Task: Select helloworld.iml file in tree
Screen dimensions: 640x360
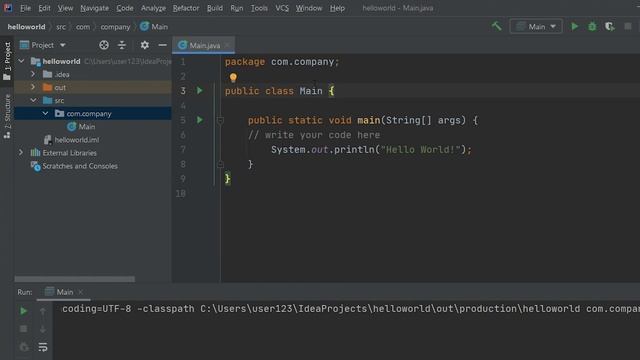Action: [72, 140]
